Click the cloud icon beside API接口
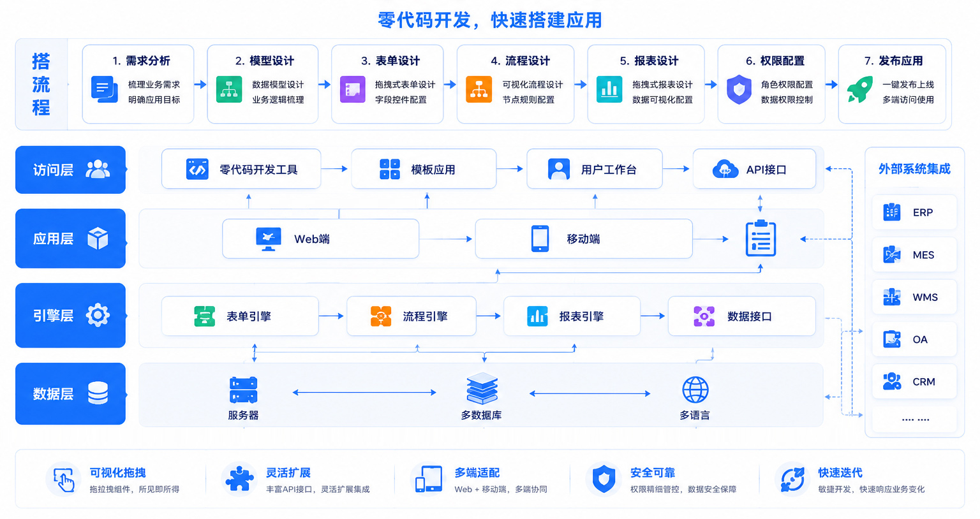This screenshot has height=519, width=980. pos(725,169)
